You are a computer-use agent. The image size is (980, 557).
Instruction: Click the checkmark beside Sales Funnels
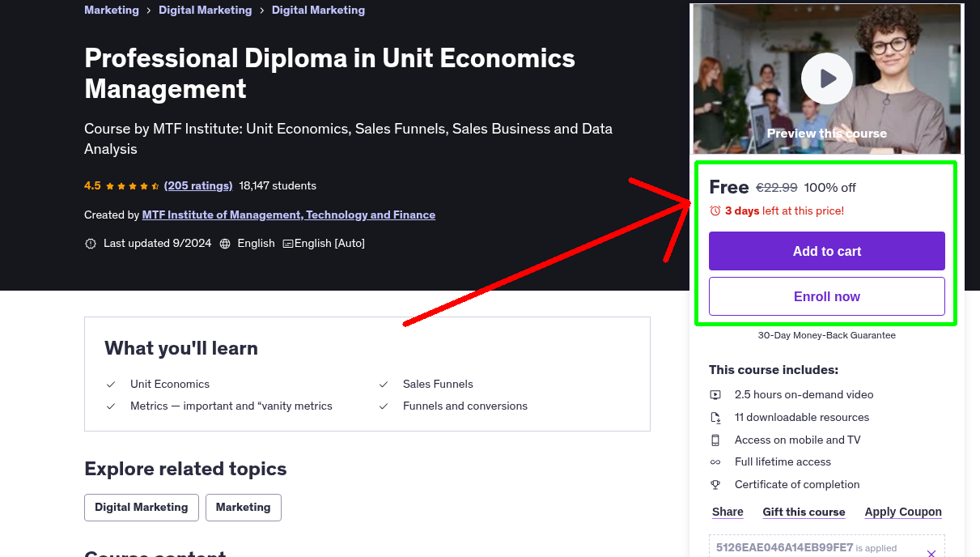click(x=384, y=385)
